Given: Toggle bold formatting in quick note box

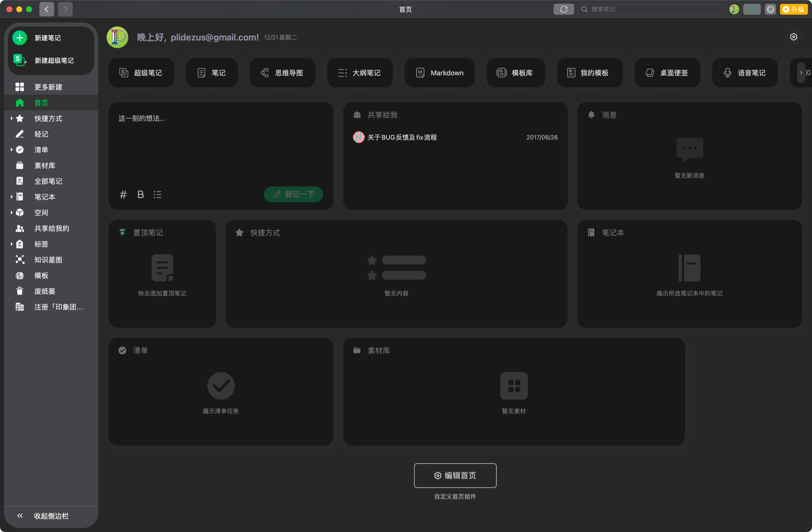Looking at the screenshot, I should click(141, 194).
